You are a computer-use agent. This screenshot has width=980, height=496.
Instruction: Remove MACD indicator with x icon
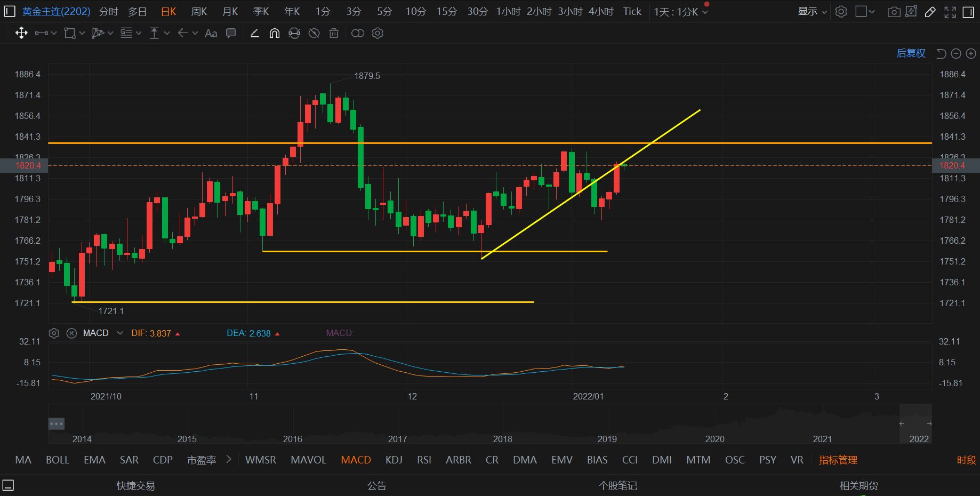[71, 333]
